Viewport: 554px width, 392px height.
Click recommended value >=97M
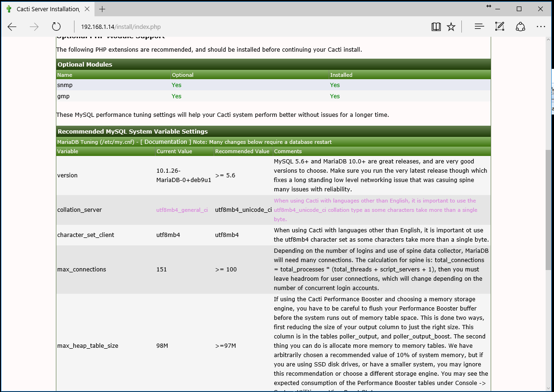click(225, 346)
